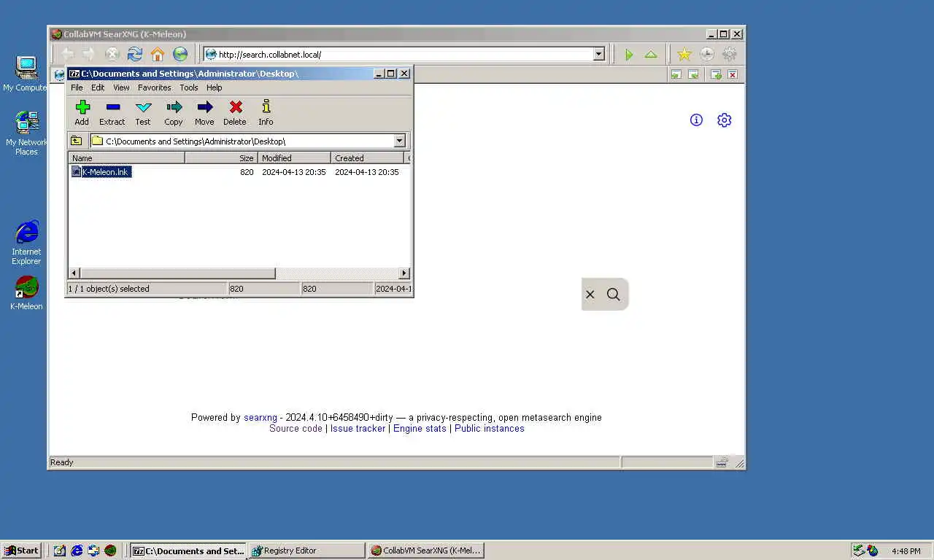Open the Public instances link
This screenshot has height=560, width=934.
(x=490, y=429)
